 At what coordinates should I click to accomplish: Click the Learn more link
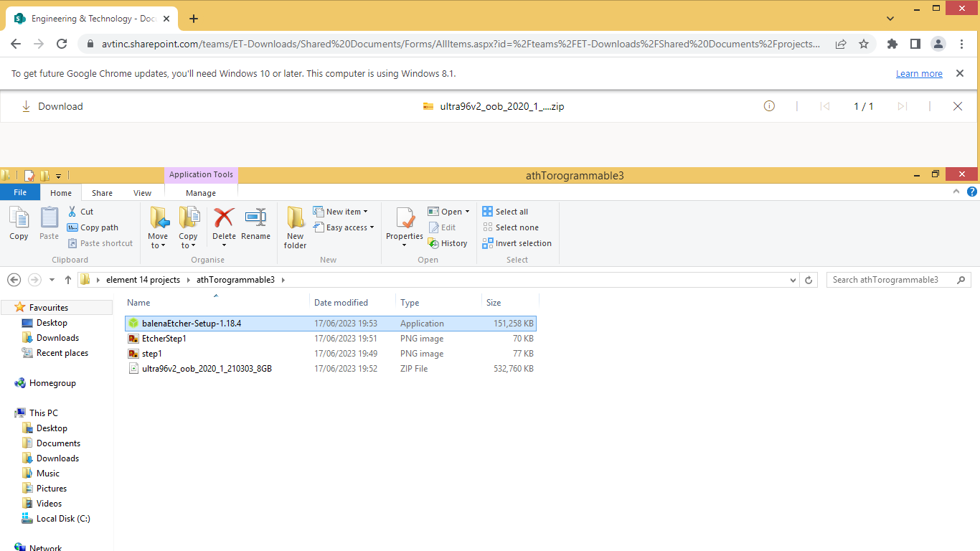click(919, 74)
